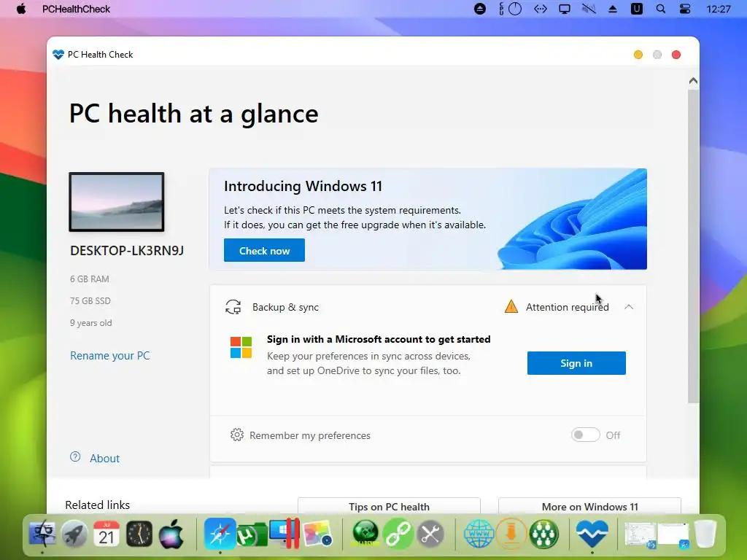Click the Microsoft four-color logo
Image resolution: width=747 pixels, height=560 pixels.
click(241, 347)
